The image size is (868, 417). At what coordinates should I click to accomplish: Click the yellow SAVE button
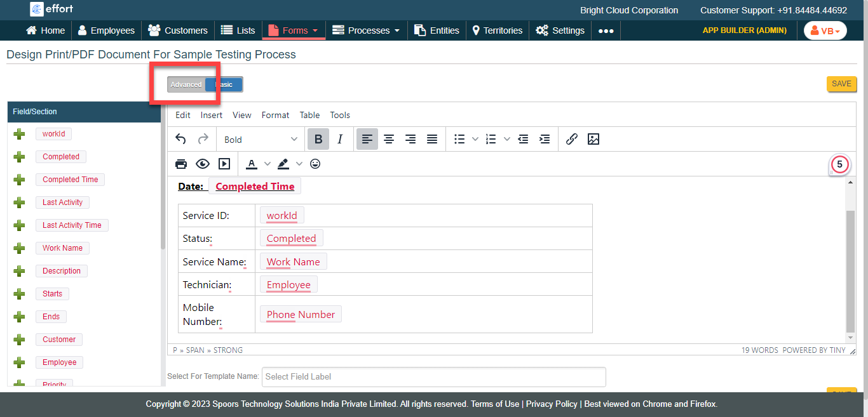(x=841, y=84)
